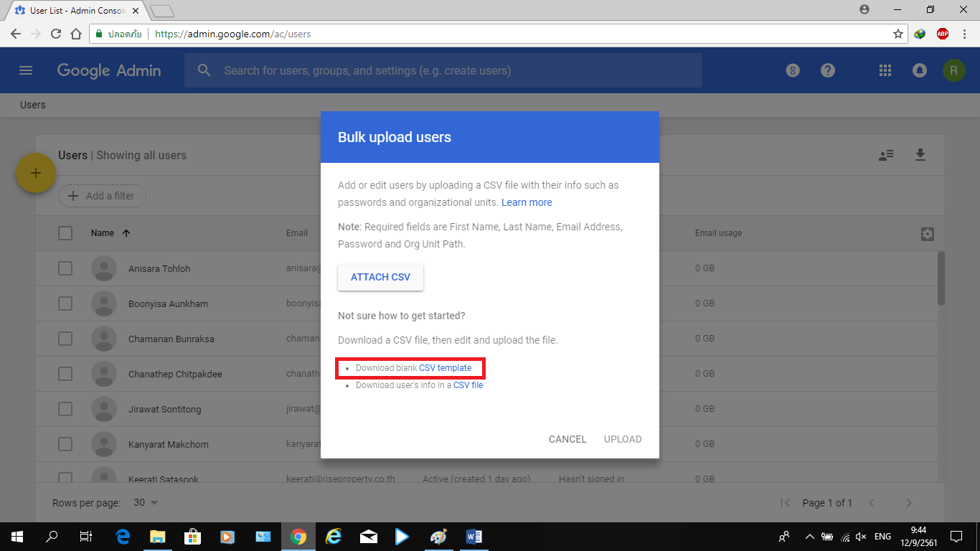The image size is (980, 551).
Task: Open the Google apps grid launcher
Action: tap(885, 70)
